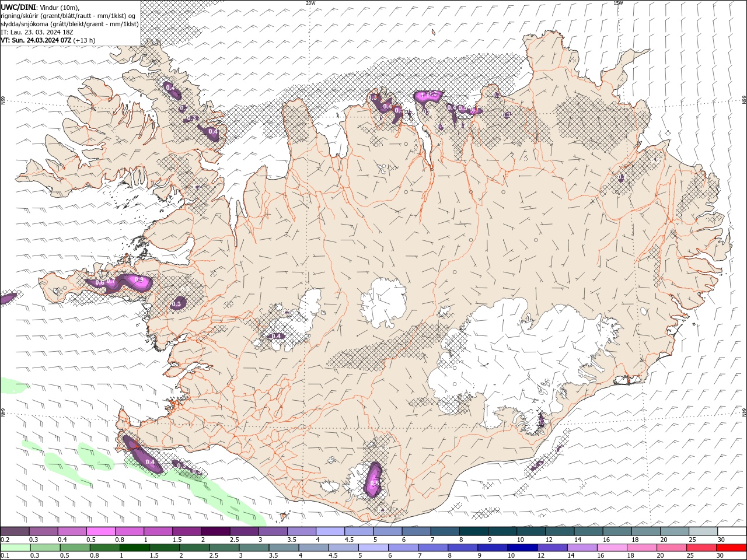Select the dark teal 8 snow legend swatch
This screenshot has height=560, width=747.
click(x=473, y=531)
